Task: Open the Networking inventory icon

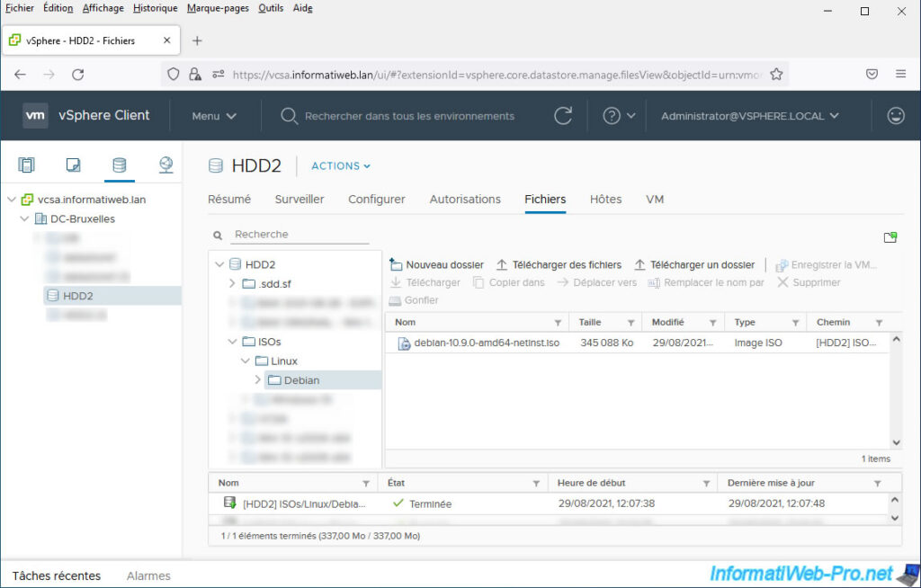Action: pyautogui.click(x=165, y=165)
